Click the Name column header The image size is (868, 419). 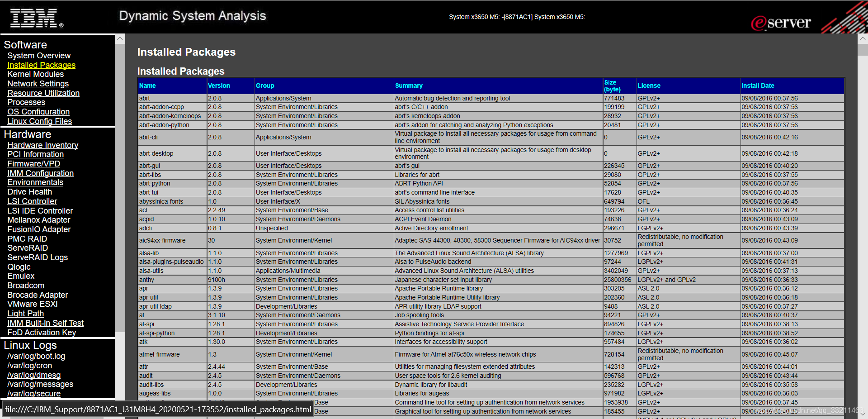148,86
